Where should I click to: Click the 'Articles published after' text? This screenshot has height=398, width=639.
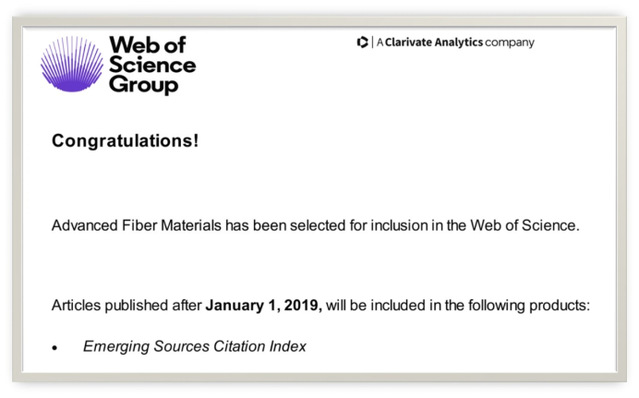[x=127, y=305]
